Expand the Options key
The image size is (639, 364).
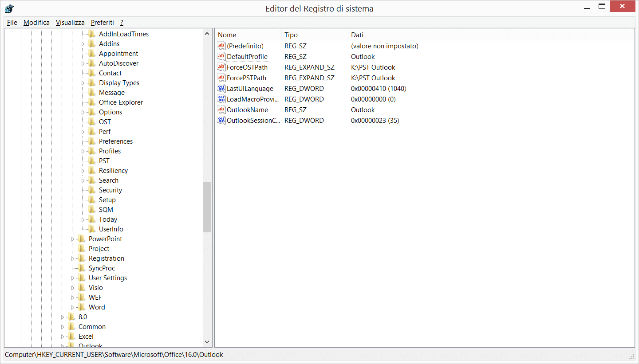(x=83, y=112)
